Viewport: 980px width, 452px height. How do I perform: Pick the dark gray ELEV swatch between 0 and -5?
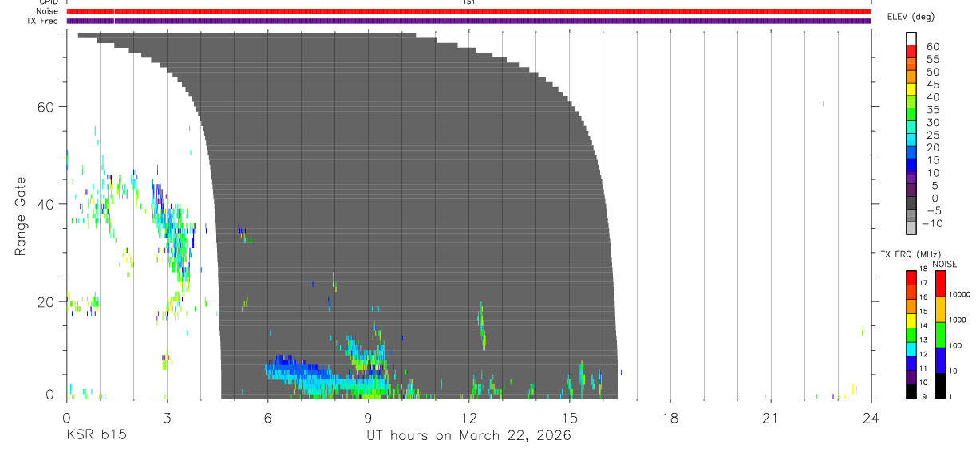coord(911,202)
